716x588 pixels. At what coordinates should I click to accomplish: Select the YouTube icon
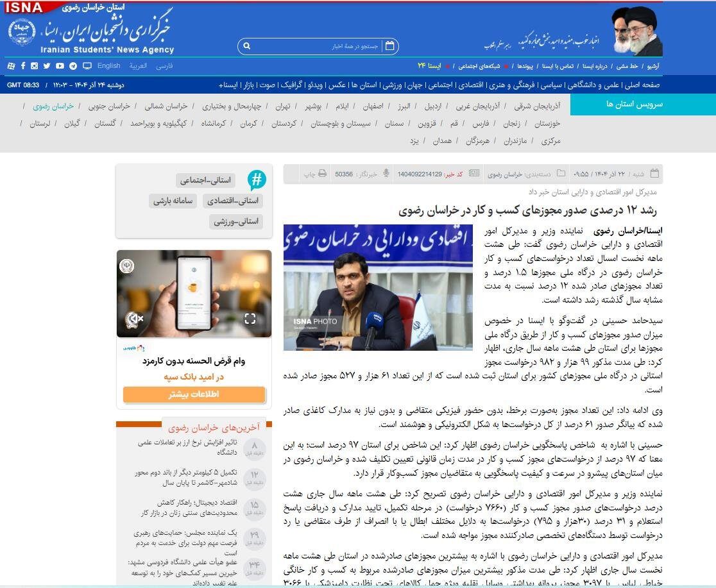point(60,66)
